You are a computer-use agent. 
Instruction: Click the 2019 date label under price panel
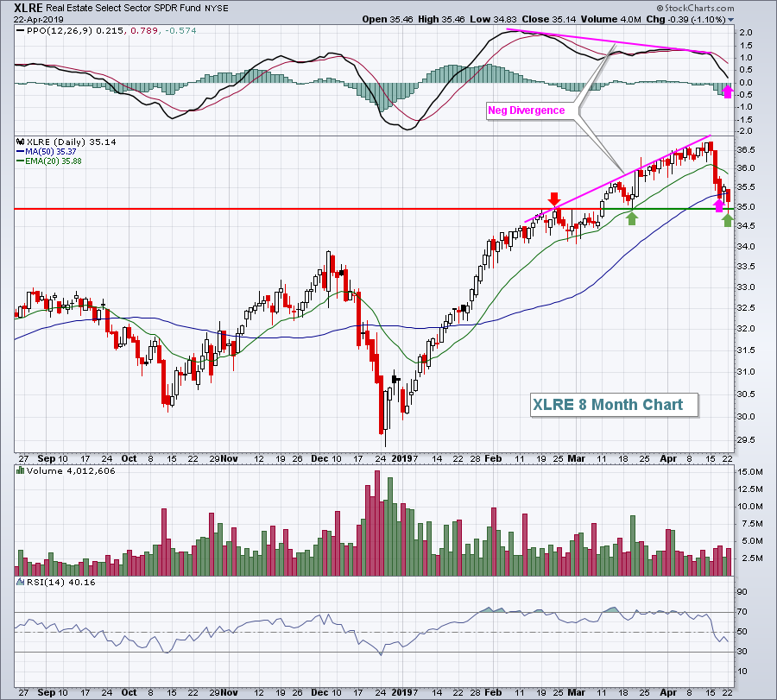pos(401,458)
